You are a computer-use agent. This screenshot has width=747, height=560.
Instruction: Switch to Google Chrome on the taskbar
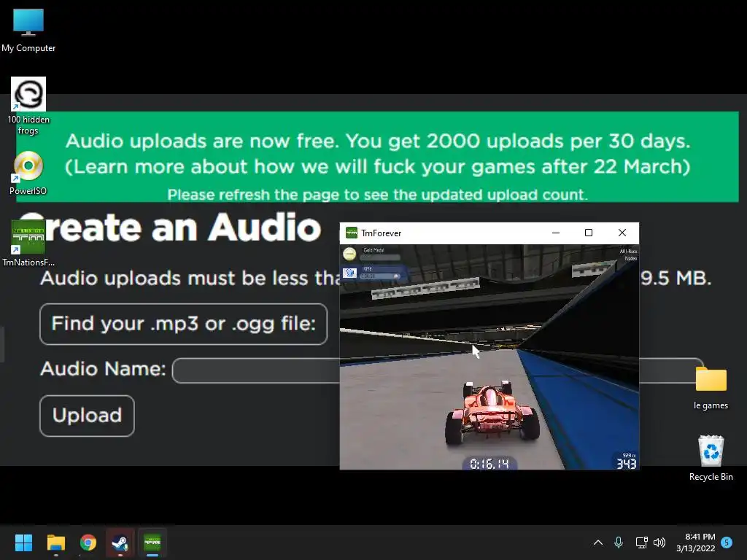(88, 542)
